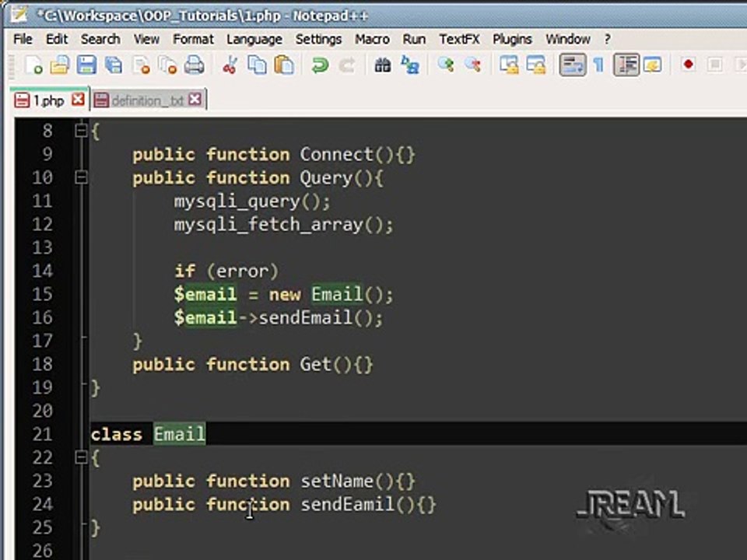Open the Plugins menu
Image resolution: width=747 pixels, height=560 pixels.
512,39
